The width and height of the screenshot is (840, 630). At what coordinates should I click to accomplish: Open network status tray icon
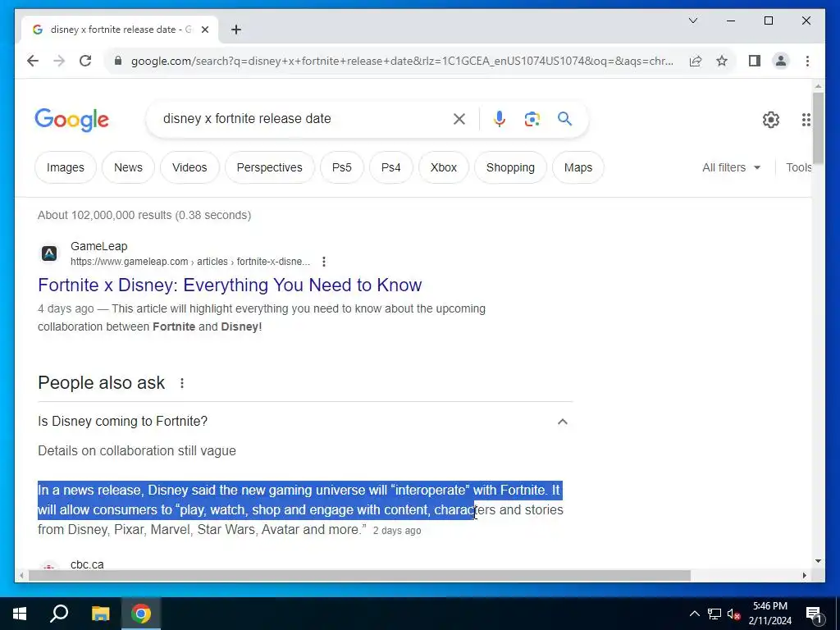click(714, 614)
